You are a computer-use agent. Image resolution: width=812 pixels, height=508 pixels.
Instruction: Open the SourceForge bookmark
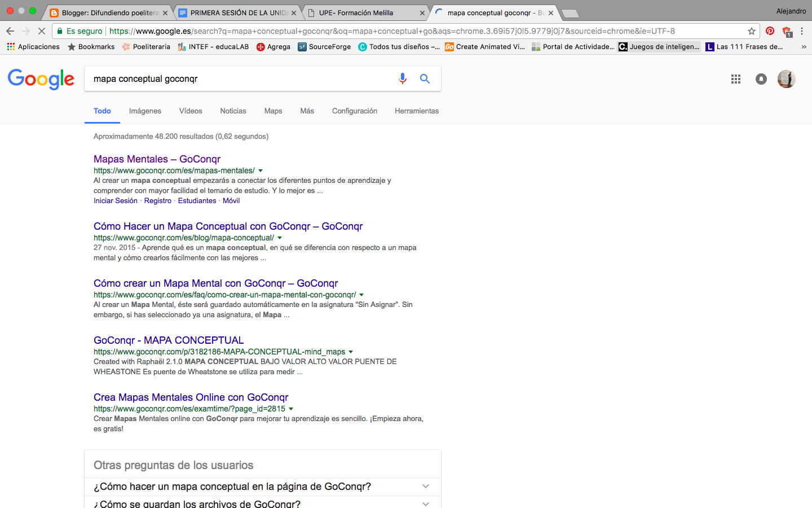[324, 47]
